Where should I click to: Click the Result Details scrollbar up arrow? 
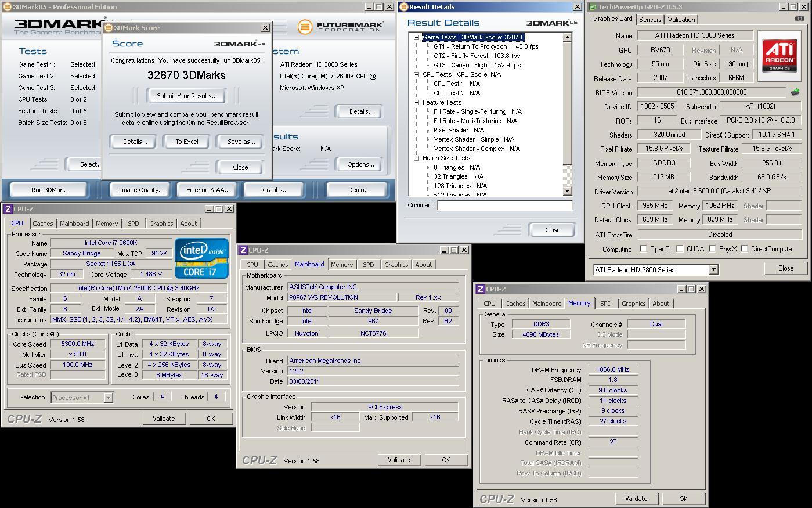pyautogui.click(x=567, y=37)
